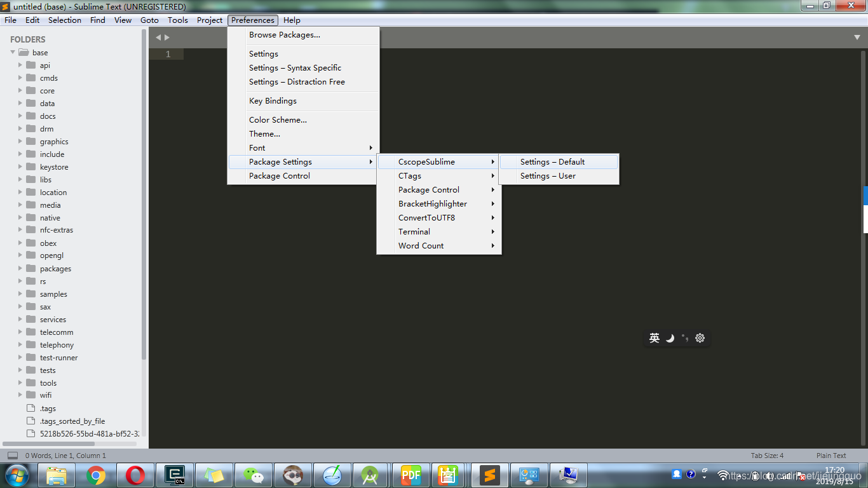Open Package Control from Preferences
The width and height of the screenshot is (868, 488).
(304, 176)
